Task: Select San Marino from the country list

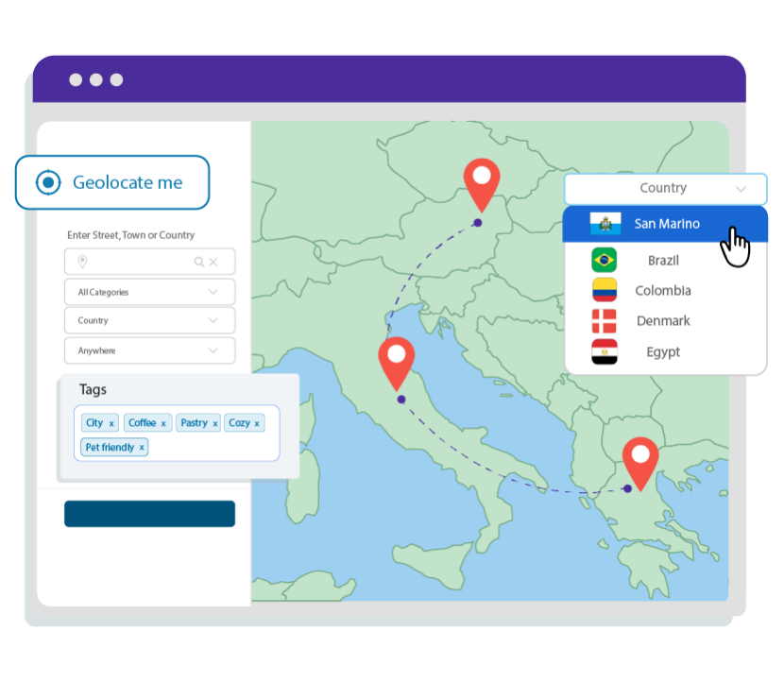Action: click(x=667, y=224)
